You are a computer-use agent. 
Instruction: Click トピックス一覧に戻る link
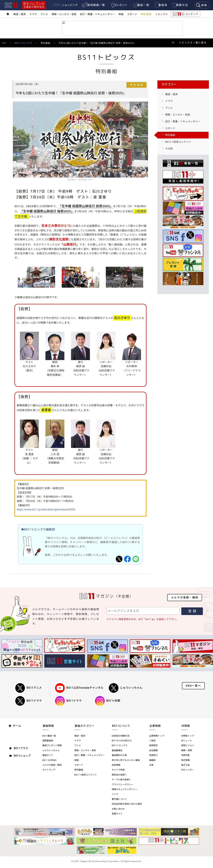189,43
